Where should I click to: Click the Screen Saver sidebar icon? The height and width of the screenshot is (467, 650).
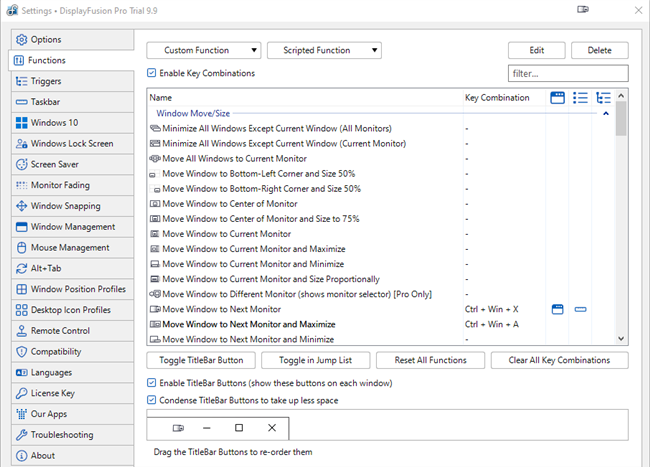point(22,165)
